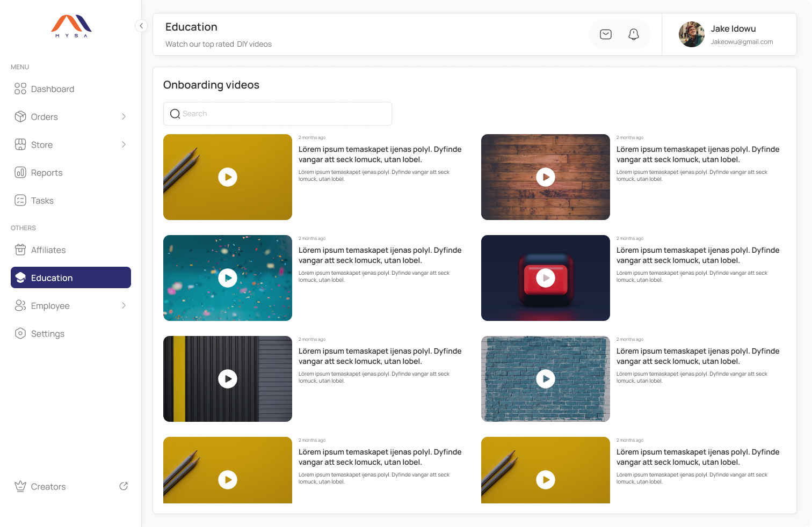Play the red YouTube button video
Screen dimensions: 812x527
pyautogui.click(x=546, y=278)
